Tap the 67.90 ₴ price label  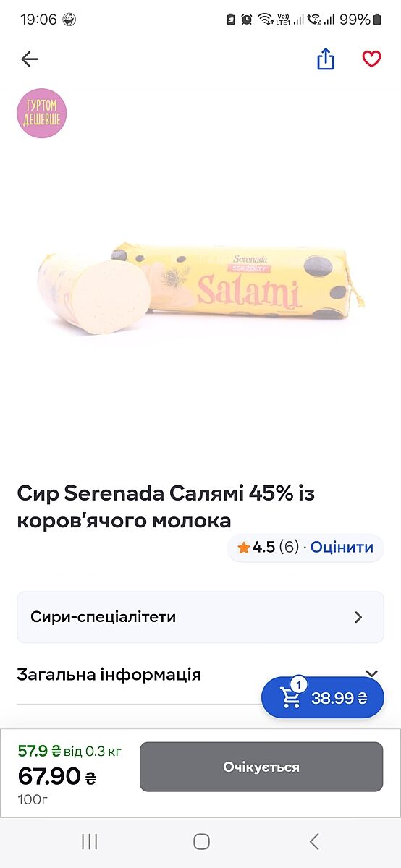(x=57, y=777)
